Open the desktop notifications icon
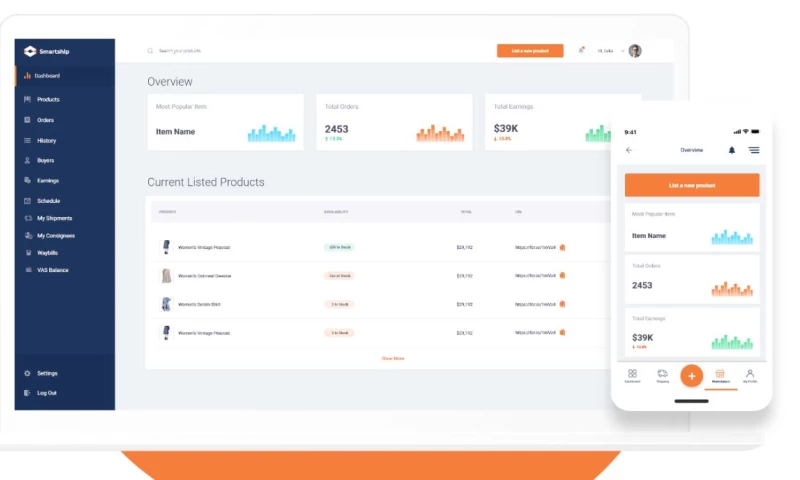This screenshot has height=480, width=800. [581, 50]
